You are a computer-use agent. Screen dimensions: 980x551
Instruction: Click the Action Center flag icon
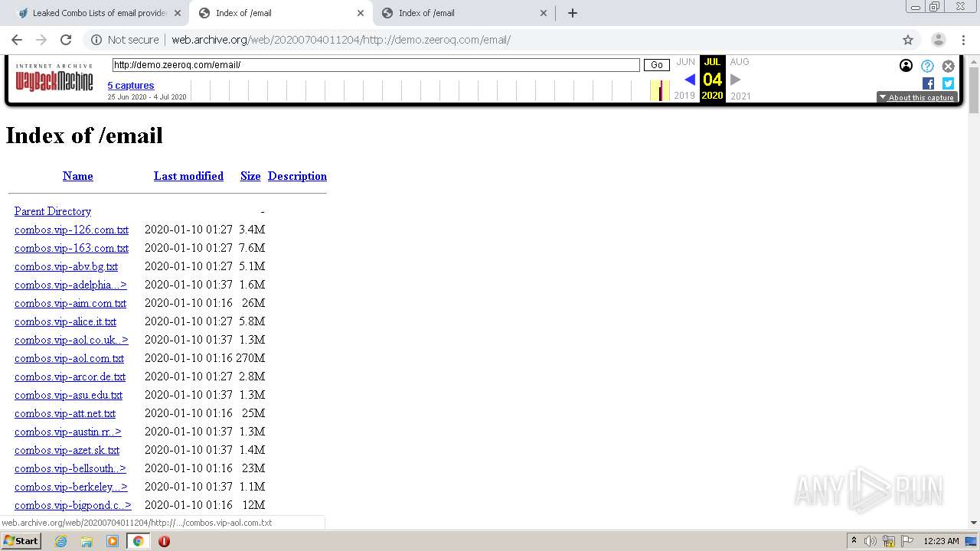tap(906, 541)
